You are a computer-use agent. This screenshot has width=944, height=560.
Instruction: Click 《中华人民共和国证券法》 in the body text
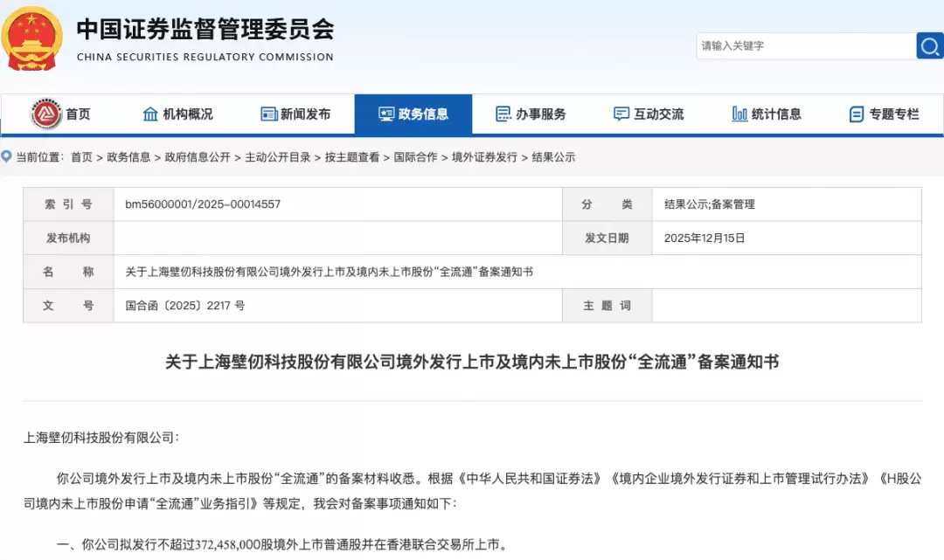click(530, 479)
